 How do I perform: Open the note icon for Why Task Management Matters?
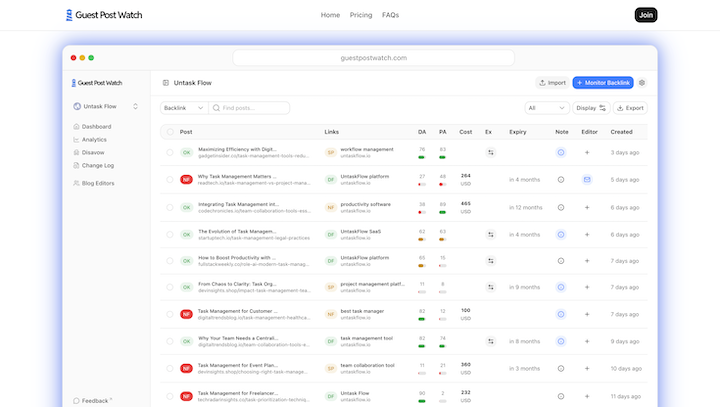[561, 180]
